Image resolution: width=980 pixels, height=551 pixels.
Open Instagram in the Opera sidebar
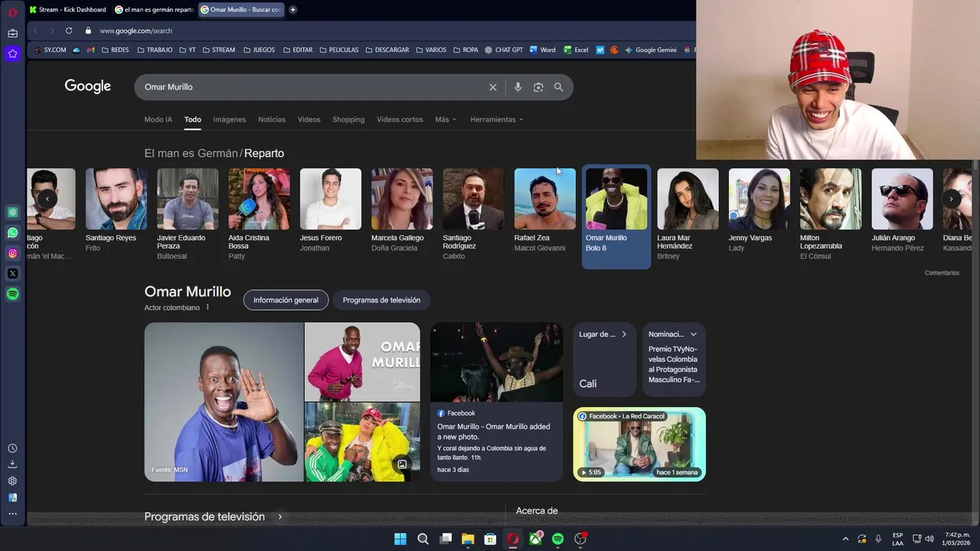[12, 253]
